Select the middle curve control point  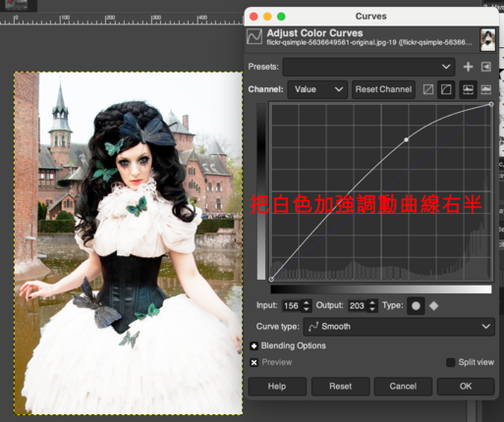point(407,139)
